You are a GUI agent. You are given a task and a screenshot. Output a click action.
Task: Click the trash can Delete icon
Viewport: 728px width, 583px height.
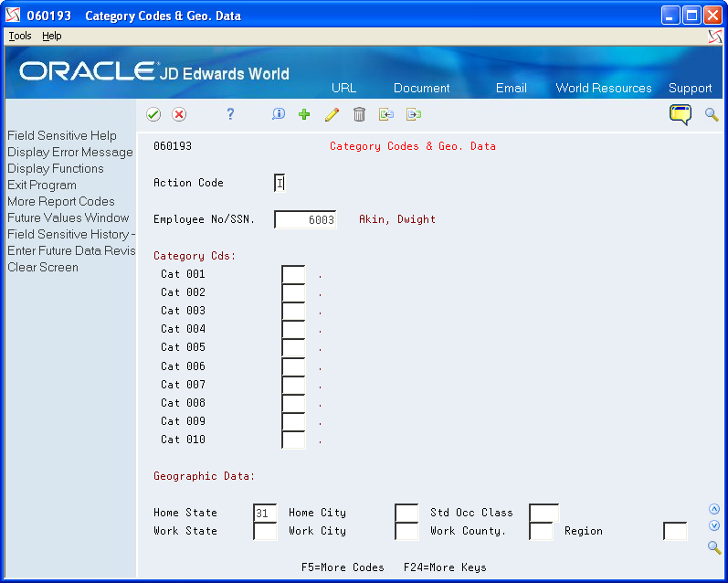[x=359, y=114]
